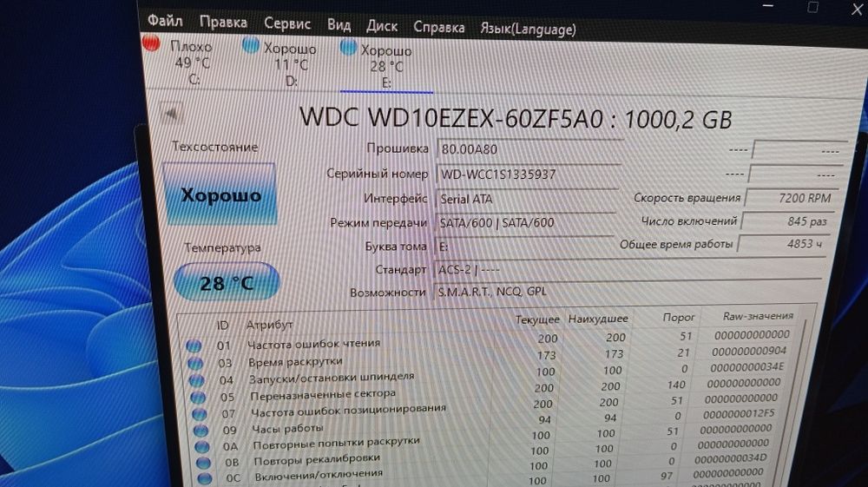Open the Правка menu

click(x=223, y=23)
